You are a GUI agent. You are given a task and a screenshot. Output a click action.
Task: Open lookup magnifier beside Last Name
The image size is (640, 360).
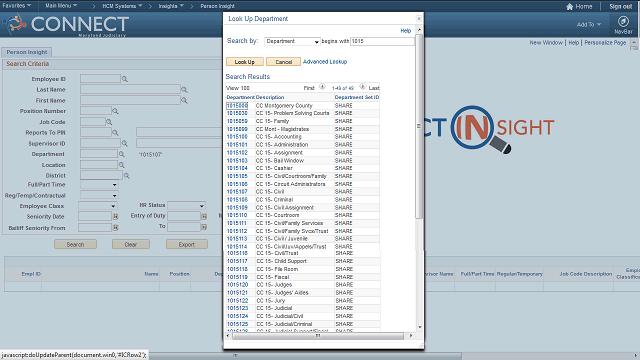pyautogui.click(x=184, y=90)
